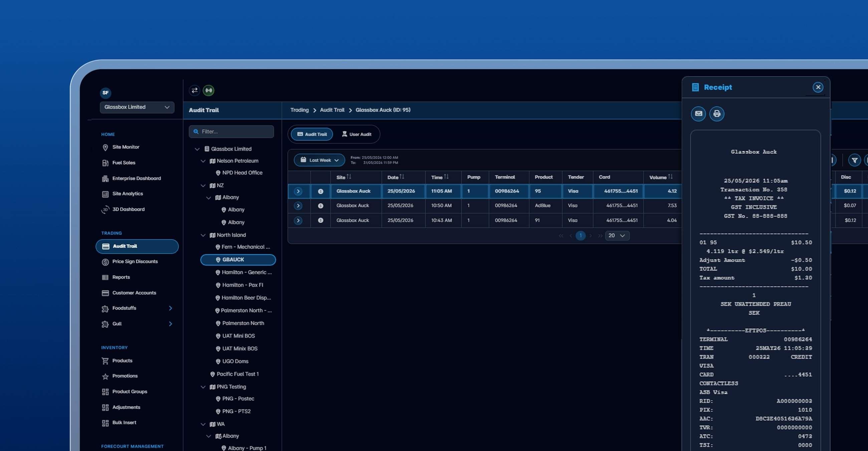This screenshot has height=451, width=868.
Task: Select GBAUCK site in tree
Action: pyautogui.click(x=238, y=260)
